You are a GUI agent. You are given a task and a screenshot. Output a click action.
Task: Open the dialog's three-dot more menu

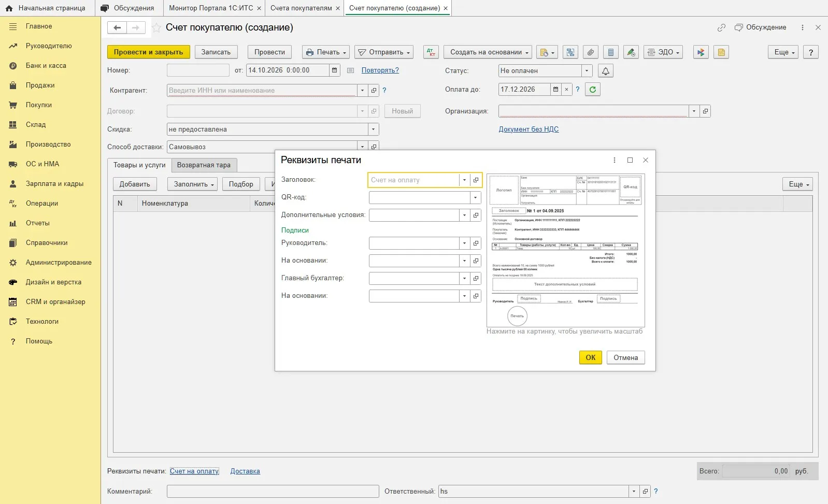(615, 160)
